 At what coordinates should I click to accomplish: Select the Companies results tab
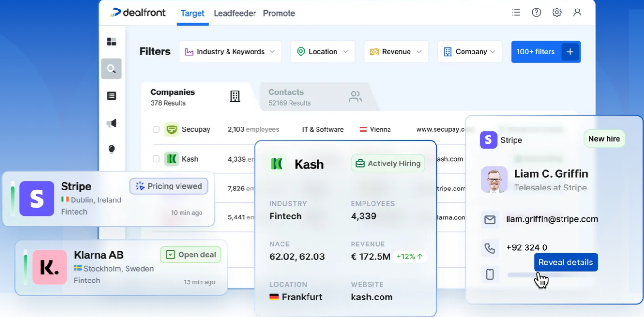tap(199, 97)
